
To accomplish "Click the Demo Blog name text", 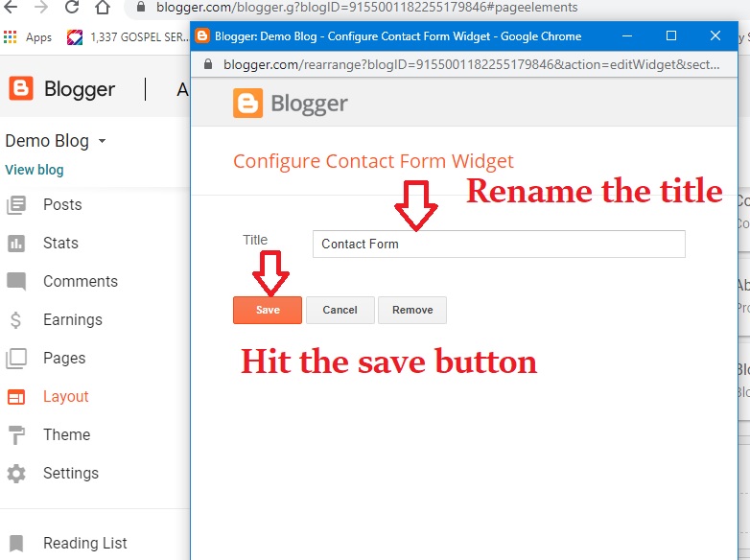I will (47, 141).
